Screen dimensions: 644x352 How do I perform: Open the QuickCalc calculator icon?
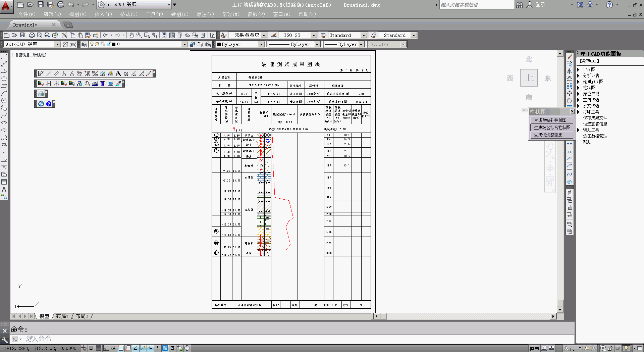(203, 35)
